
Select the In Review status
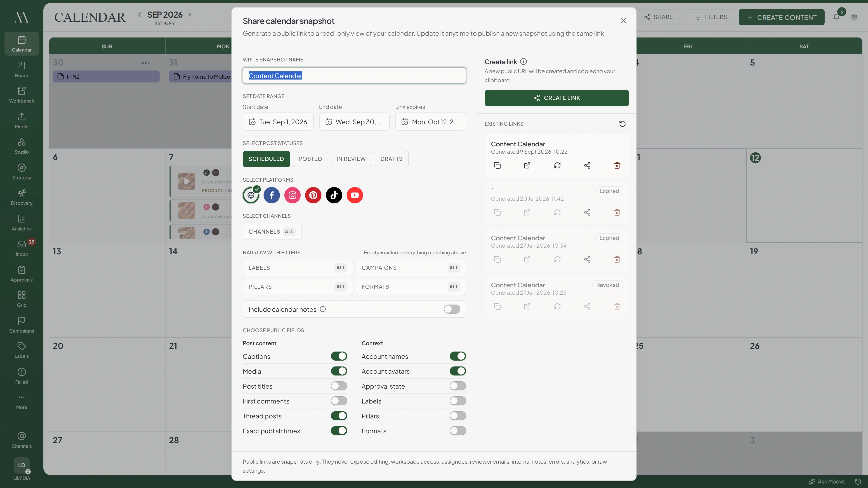coord(351,159)
